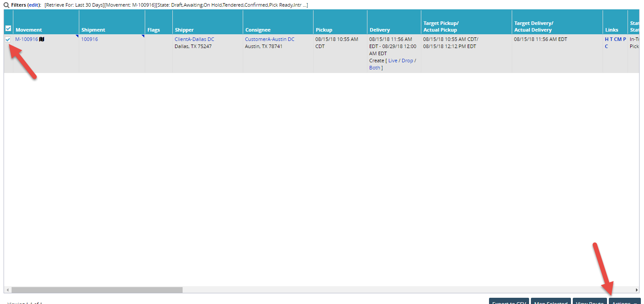
Task: Open CustomerA-Austin DC consignee link
Action: click(269, 39)
